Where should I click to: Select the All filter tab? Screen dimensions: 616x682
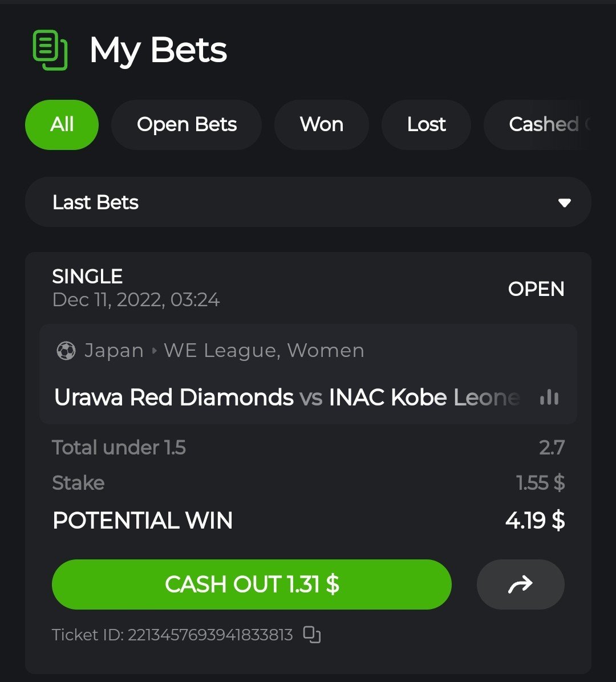[x=62, y=124]
